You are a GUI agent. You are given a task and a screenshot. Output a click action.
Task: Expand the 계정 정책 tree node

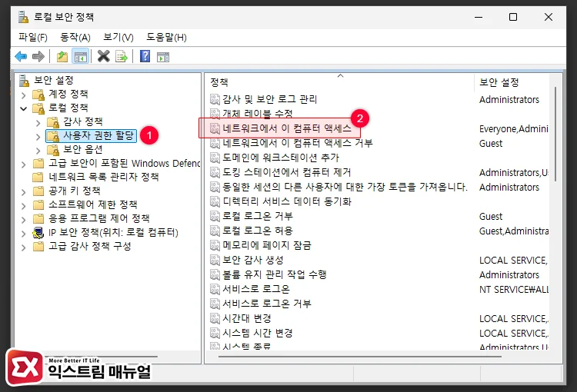pos(24,95)
